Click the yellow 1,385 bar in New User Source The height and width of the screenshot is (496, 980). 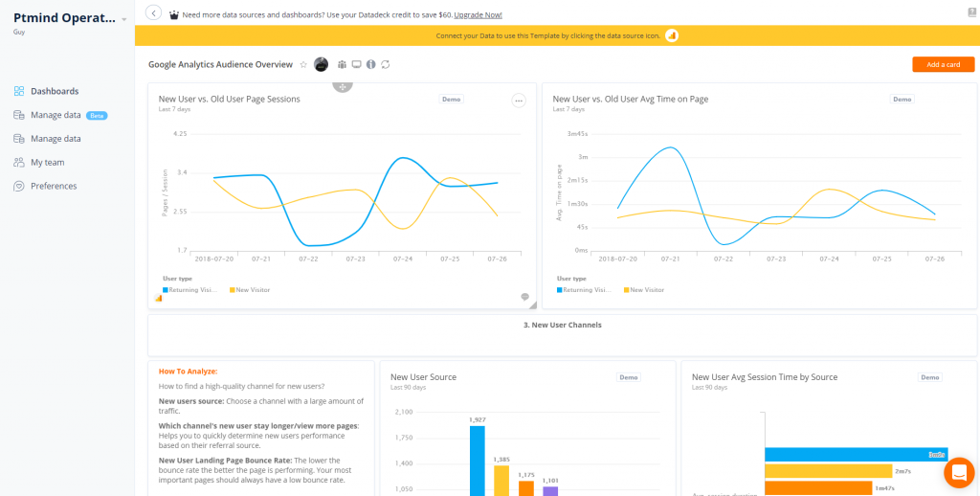tap(501, 481)
